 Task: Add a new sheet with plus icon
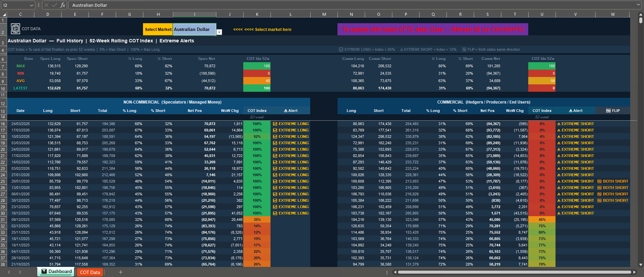point(120,272)
